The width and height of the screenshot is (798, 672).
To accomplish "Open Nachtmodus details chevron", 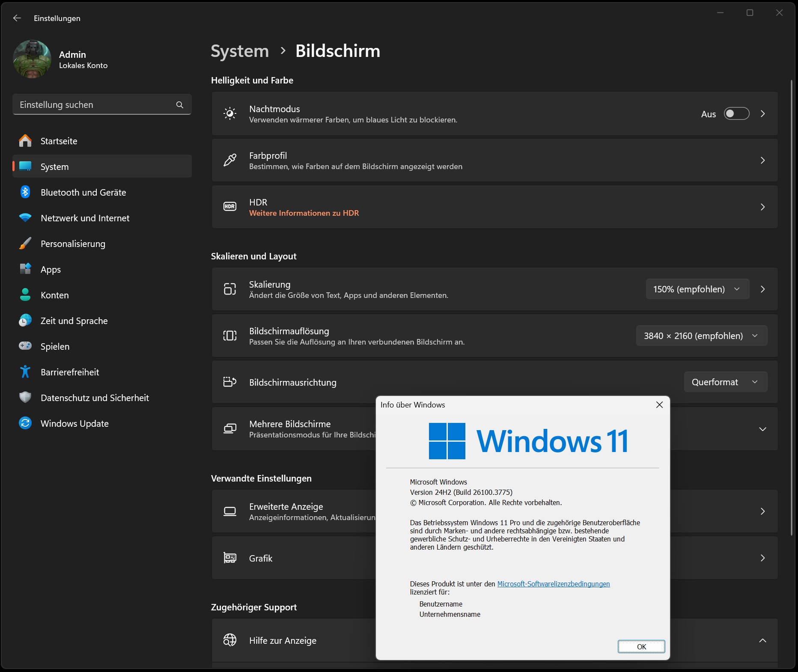I will tap(762, 114).
